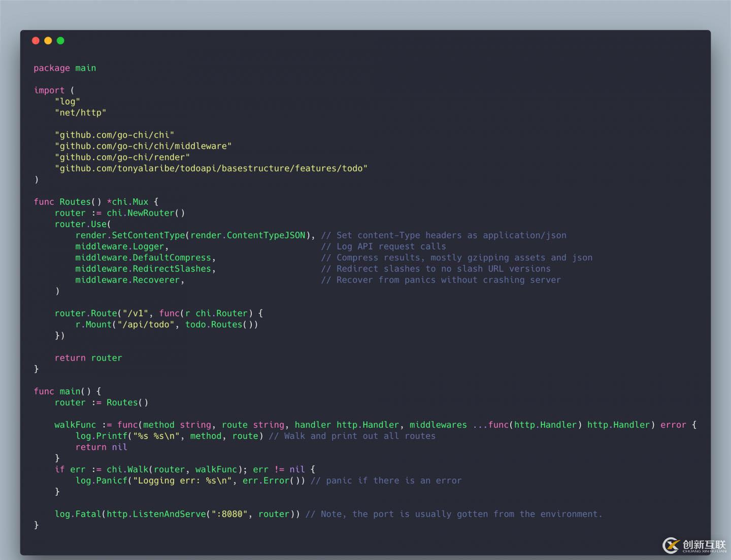731x560 pixels.
Task: Click "render.SetContentType(render.ContentTypeJSON)," code
Action: coord(195,235)
